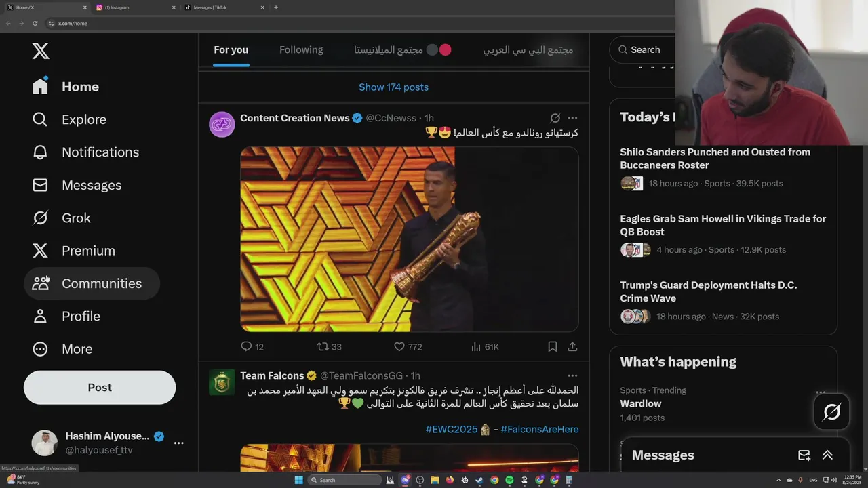Click Grok icon on Content Creation News post
The width and height of the screenshot is (868, 488).
click(x=555, y=118)
